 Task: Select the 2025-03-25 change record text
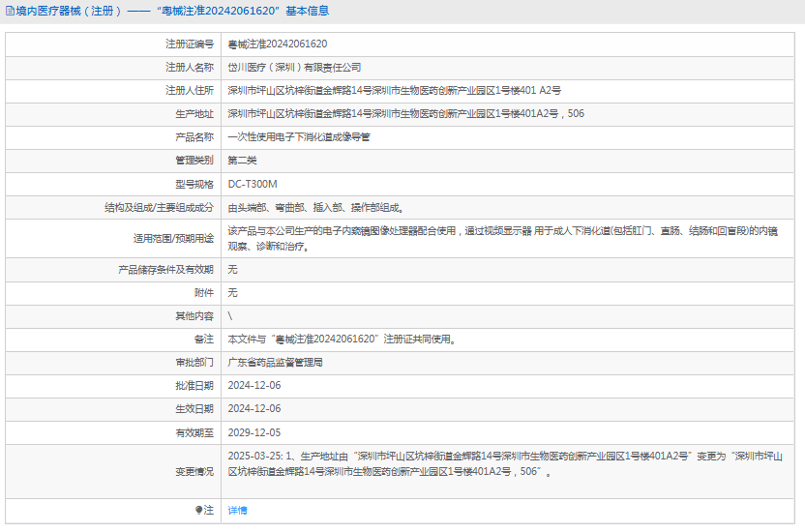pyautogui.click(x=505, y=463)
